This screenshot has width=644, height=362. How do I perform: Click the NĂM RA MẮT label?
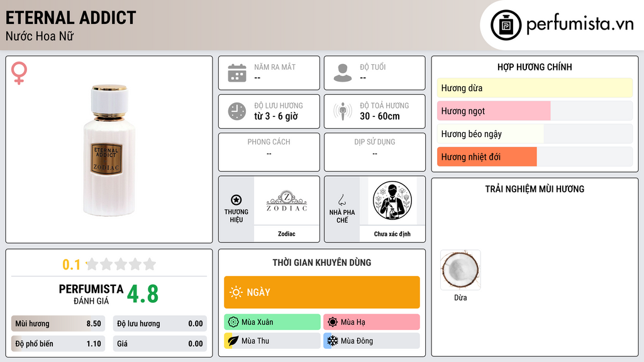coord(275,67)
